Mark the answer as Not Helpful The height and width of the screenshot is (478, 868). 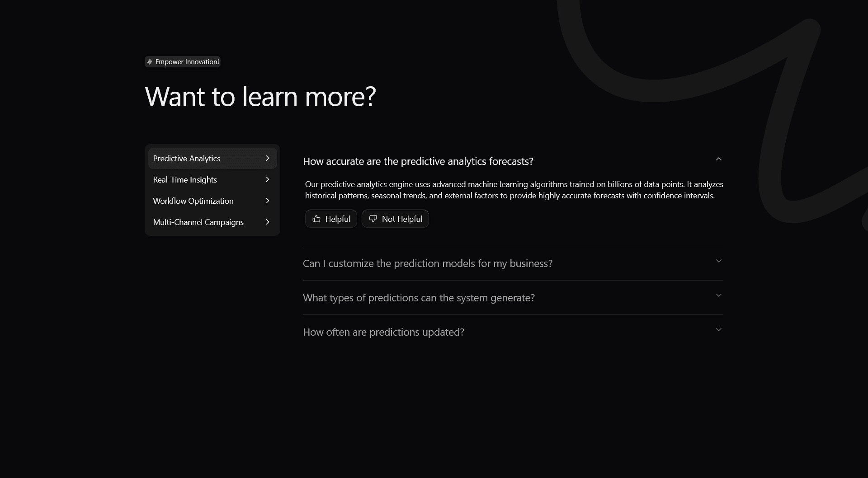[395, 219]
